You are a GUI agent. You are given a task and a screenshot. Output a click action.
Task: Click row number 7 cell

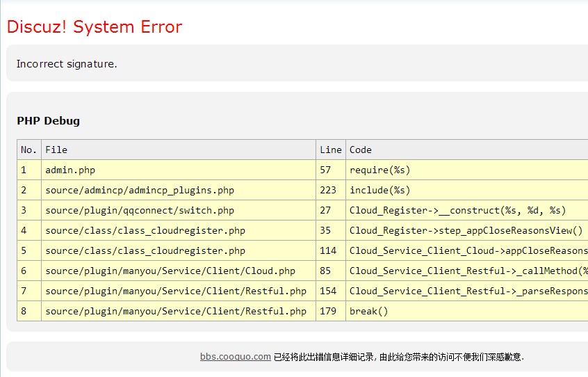[29, 291]
